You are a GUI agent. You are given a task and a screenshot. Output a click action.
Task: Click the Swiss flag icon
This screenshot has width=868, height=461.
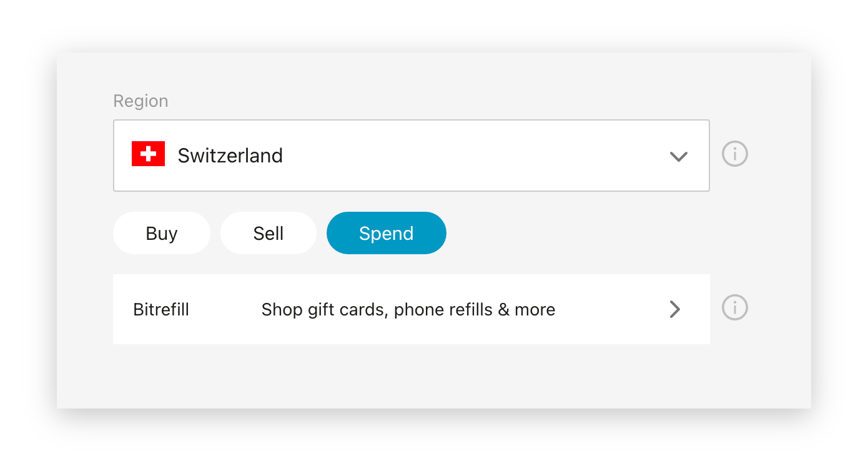pyautogui.click(x=148, y=154)
